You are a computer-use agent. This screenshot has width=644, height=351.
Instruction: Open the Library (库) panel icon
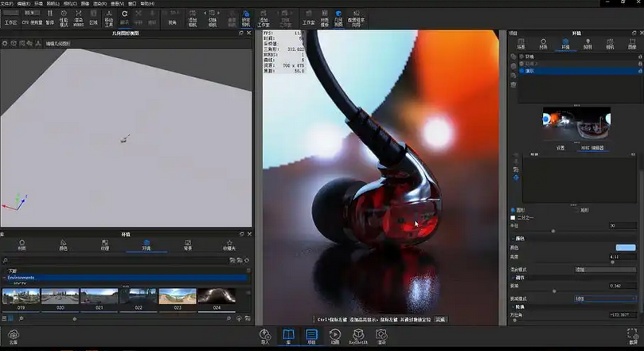[x=288, y=335]
